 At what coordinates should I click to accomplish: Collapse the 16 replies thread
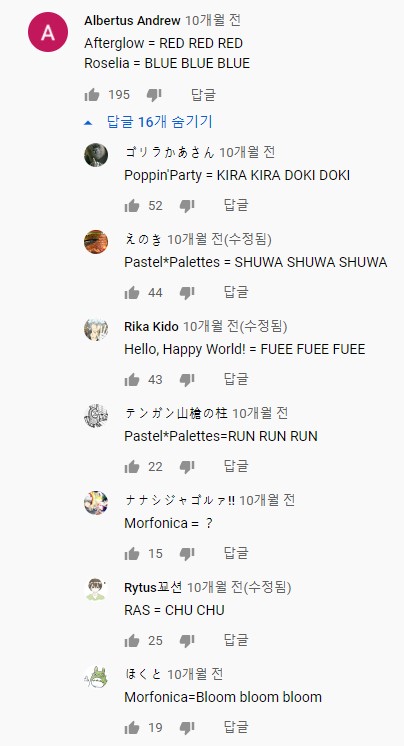tap(148, 122)
